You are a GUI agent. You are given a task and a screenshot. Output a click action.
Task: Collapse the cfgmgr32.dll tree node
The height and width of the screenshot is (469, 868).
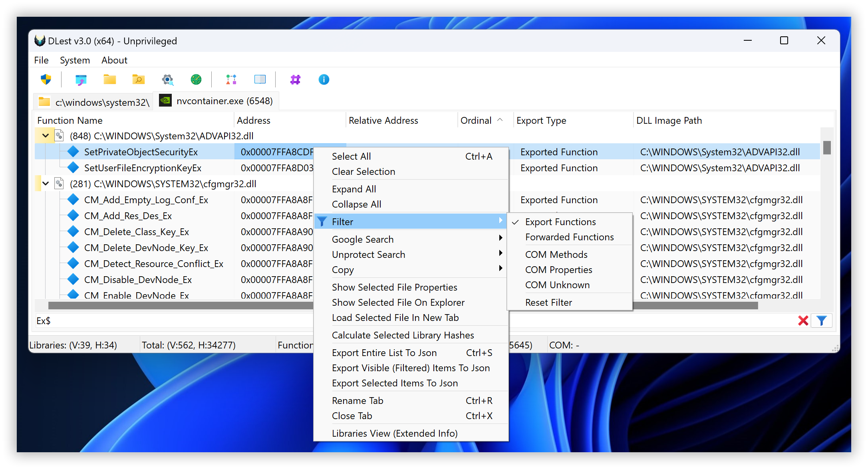[46, 184]
